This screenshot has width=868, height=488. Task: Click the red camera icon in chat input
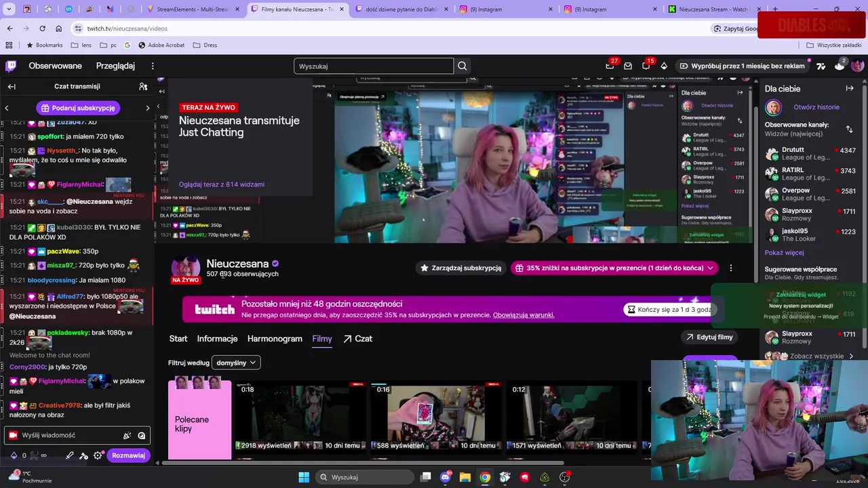13,435
